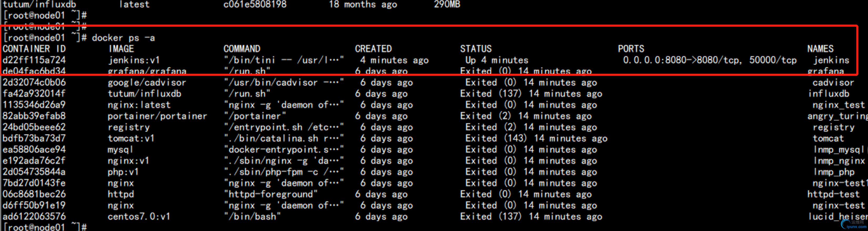Click container ID fa42a932014f
The width and height of the screenshot is (868, 231).
pos(34,94)
